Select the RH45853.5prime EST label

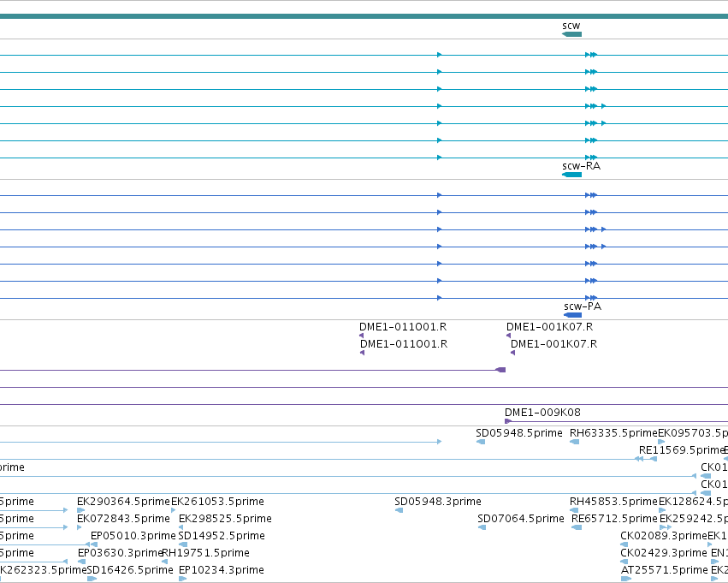pyautogui.click(x=613, y=501)
